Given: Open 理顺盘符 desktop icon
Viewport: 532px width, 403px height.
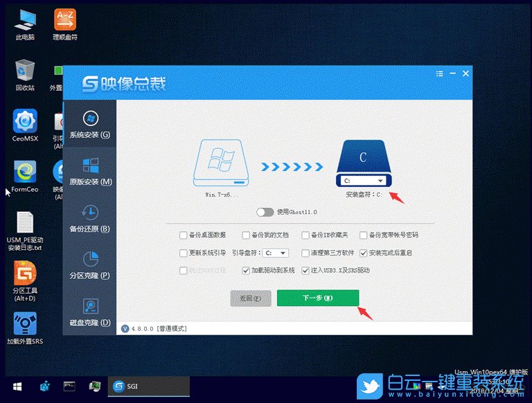Looking at the screenshot, I should (x=65, y=24).
